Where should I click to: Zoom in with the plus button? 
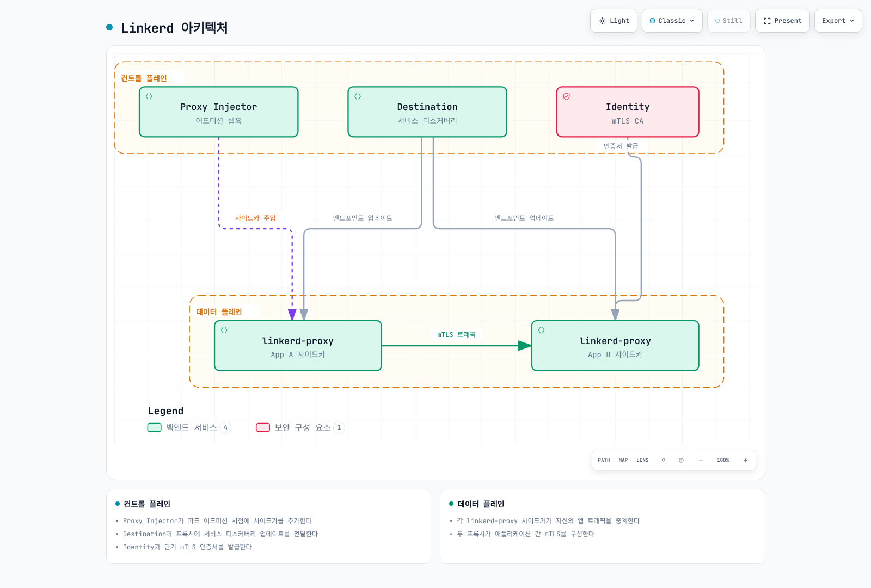click(745, 460)
